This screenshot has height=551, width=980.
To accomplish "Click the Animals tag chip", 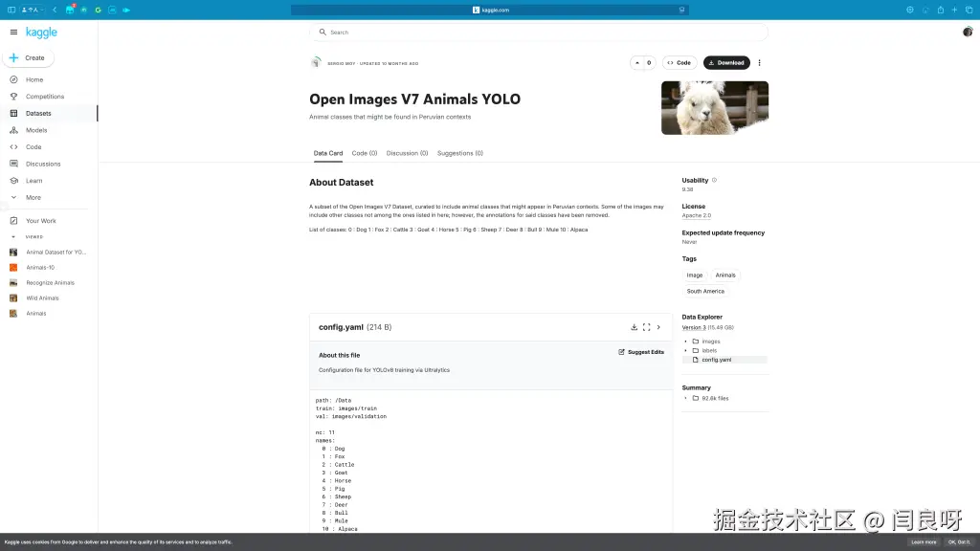I will tap(725, 275).
